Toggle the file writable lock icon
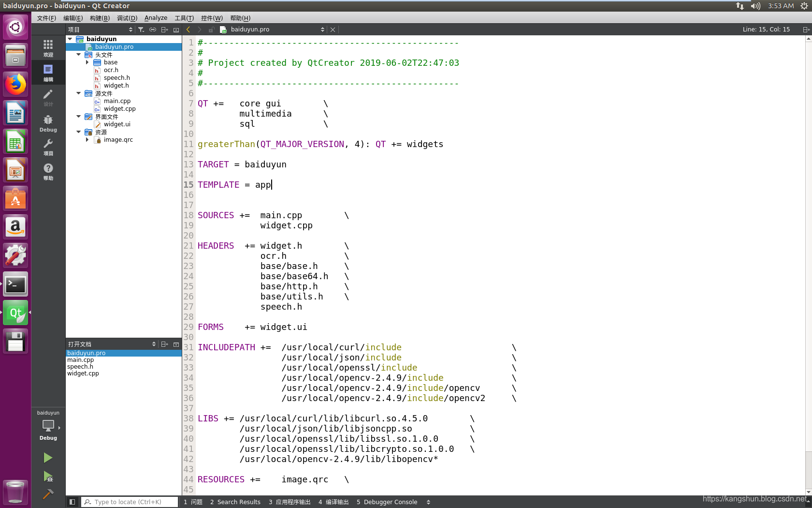Screen dimensions: 812x508 point(211,30)
